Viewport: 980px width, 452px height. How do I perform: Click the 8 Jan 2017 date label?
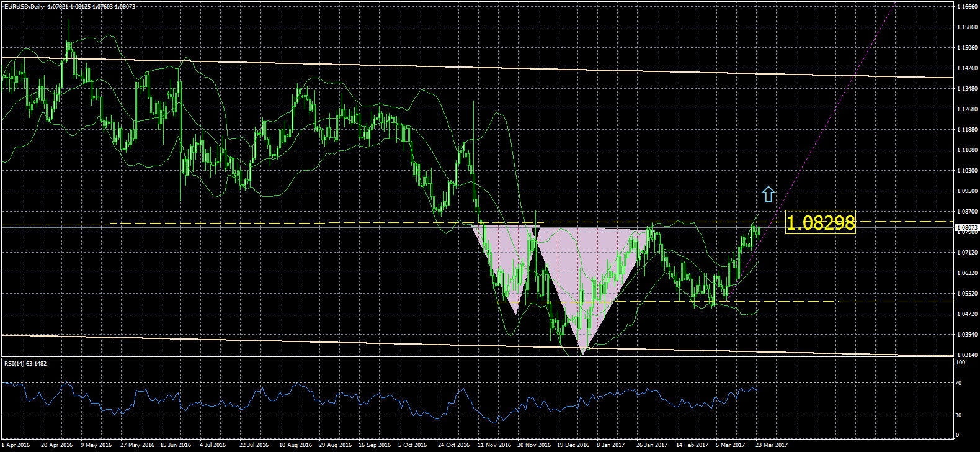point(611,445)
